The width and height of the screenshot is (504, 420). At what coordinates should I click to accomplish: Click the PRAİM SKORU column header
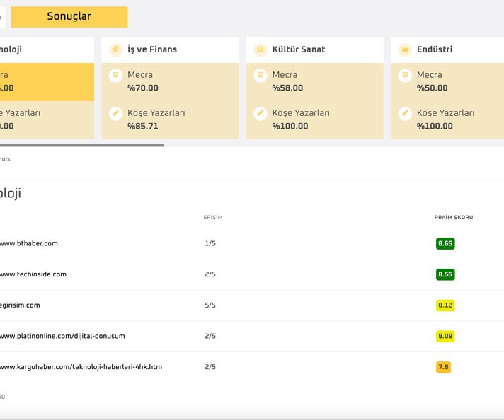(x=454, y=217)
